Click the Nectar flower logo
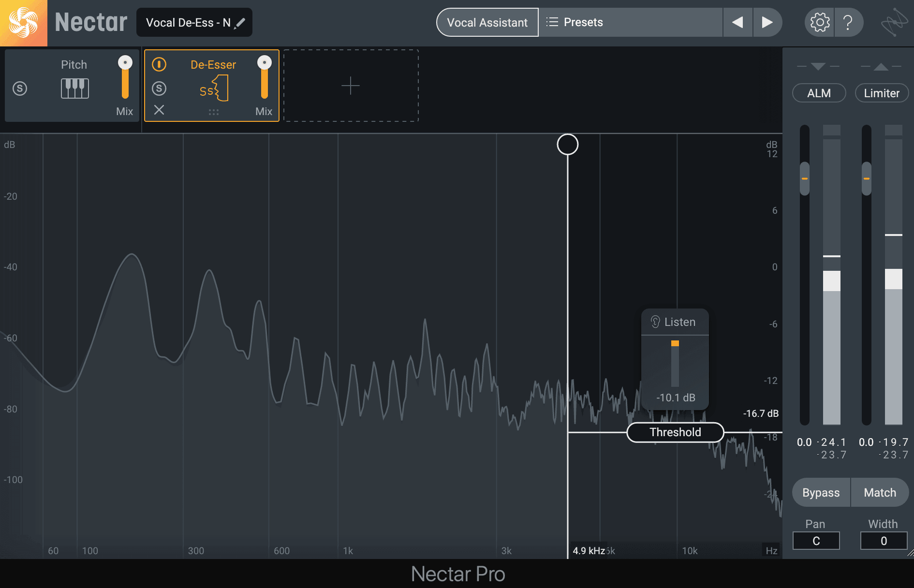914x588 pixels. pyautogui.click(x=23, y=23)
